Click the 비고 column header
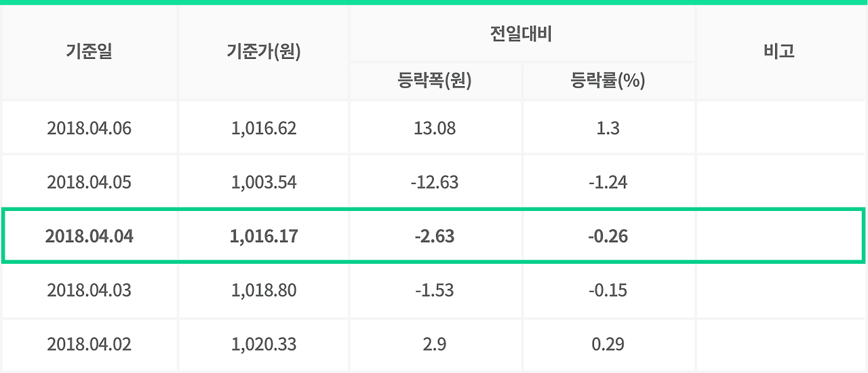Screen dimensions: 868x373 click(x=781, y=52)
